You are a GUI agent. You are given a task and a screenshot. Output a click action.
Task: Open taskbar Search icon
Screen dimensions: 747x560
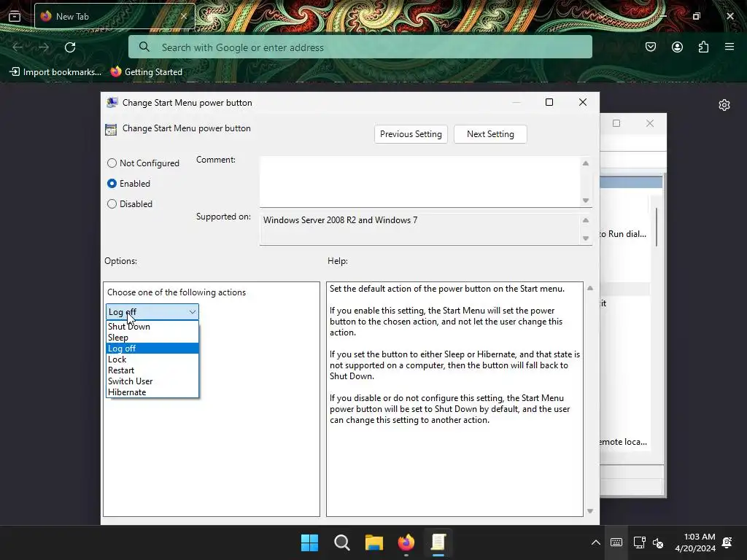coord(341,542)
